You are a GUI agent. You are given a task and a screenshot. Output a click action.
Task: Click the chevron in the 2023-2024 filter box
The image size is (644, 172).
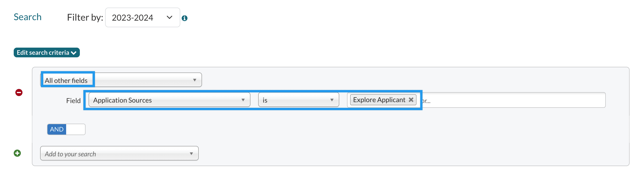point(169,17)
